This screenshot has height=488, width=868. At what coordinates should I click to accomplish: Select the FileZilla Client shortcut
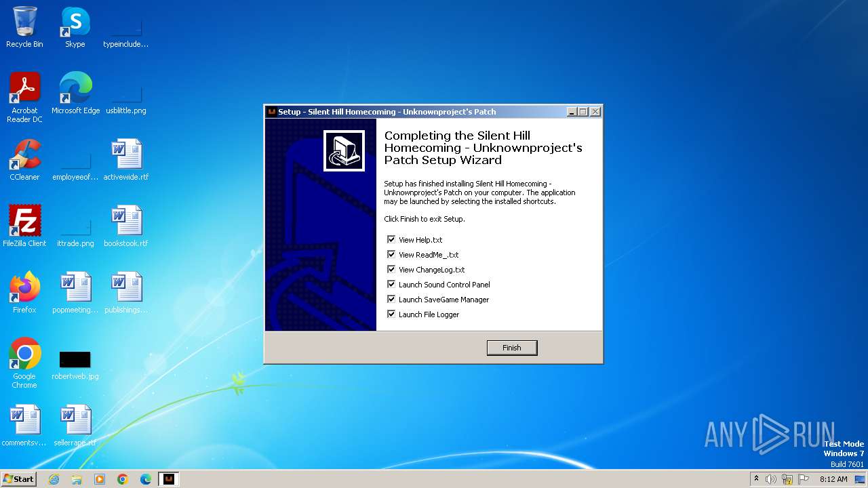(x=24, y=226)
